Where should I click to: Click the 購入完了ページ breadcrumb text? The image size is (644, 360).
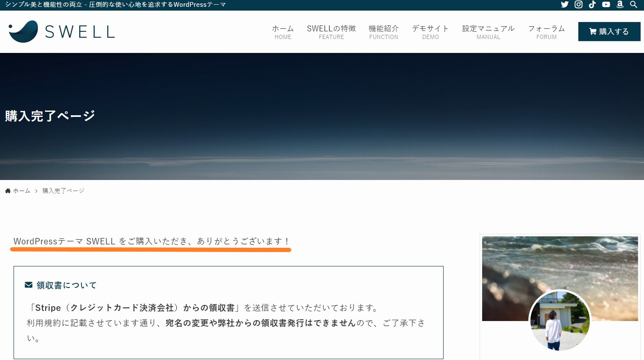point(64,191)
